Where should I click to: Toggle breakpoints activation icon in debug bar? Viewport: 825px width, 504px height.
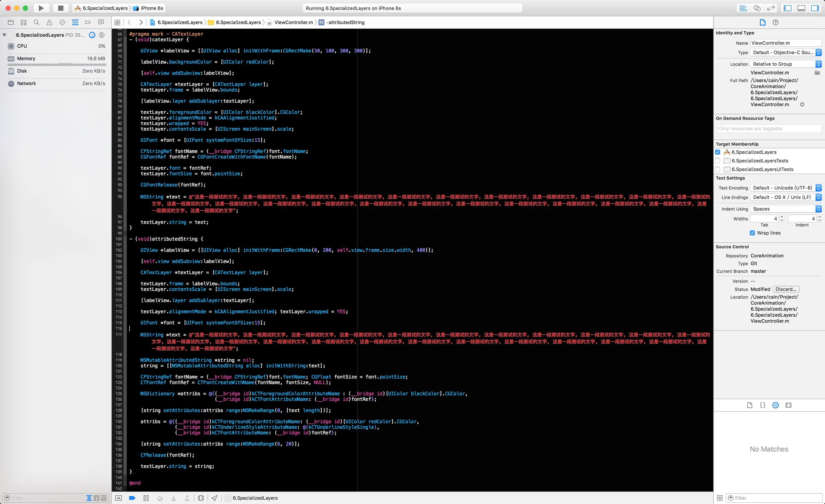pyautogui.click(x=132, y=498)
